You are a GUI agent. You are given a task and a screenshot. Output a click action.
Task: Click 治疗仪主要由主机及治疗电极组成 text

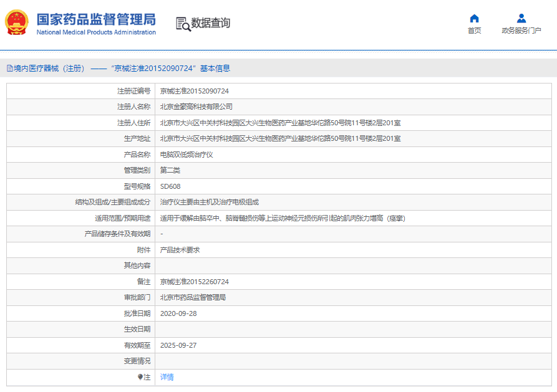(209, 202)
